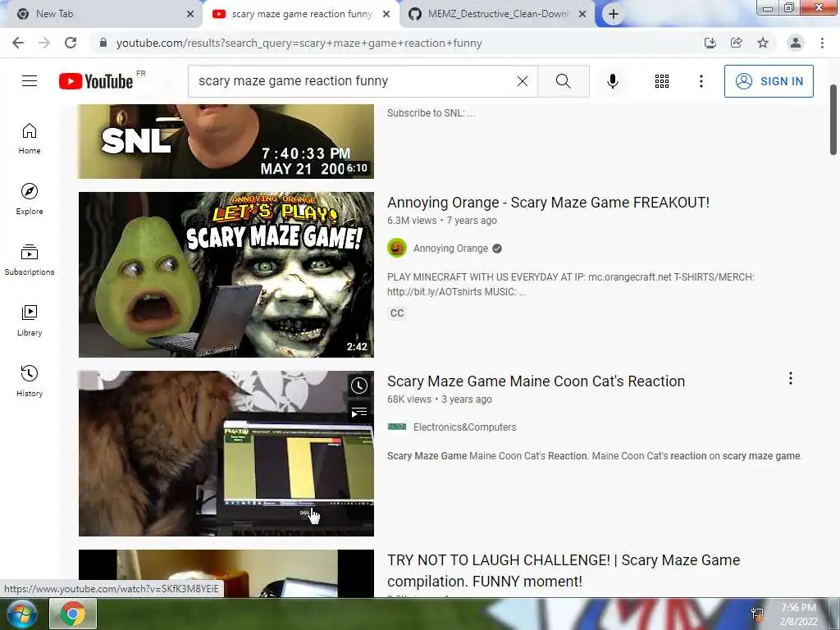840x630 pixels.
Task: Reload the page with refresh icon
Action: point(71,43)
